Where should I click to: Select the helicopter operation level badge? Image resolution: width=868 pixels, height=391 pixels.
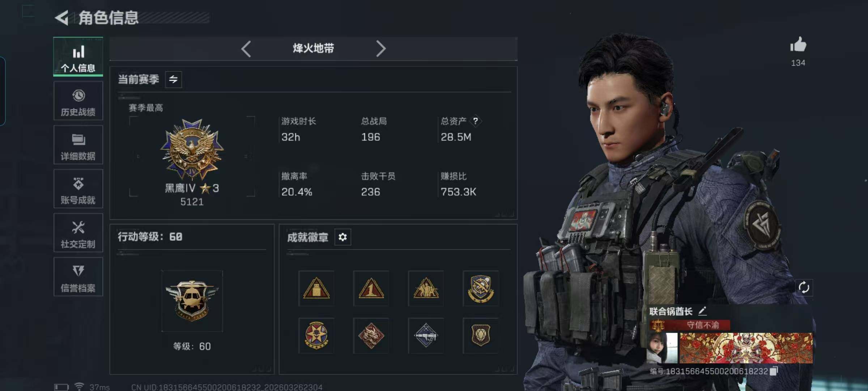[192, 300]
